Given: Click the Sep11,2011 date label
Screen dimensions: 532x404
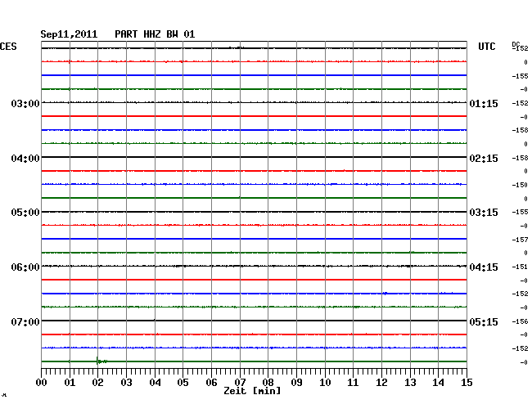Looking at the screenshot, I should tap(69, 34).
